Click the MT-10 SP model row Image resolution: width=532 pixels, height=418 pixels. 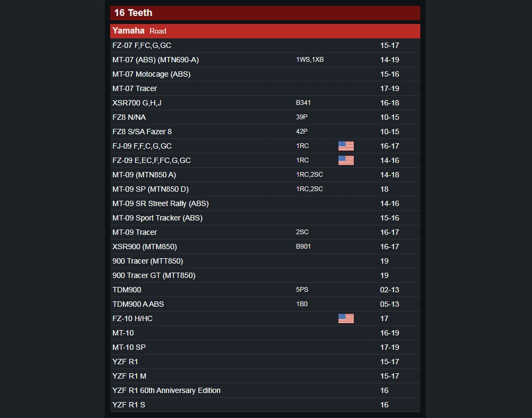coord(265,347)
